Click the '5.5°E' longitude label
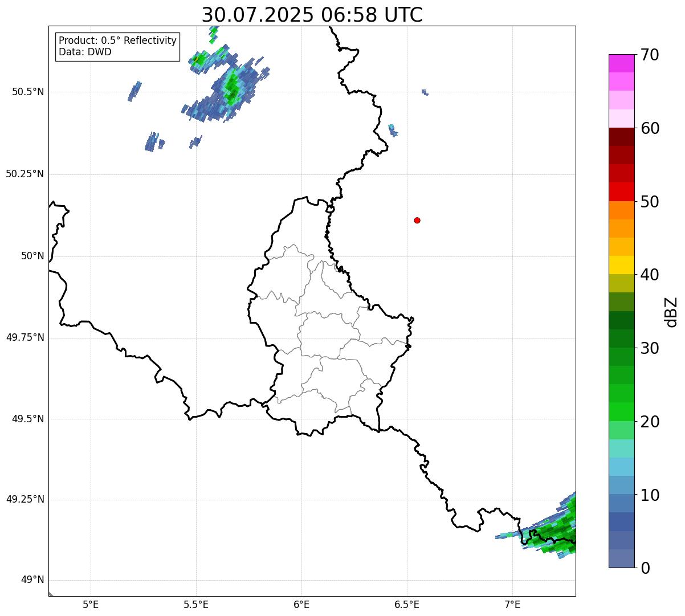 click(x=196, y=604)
